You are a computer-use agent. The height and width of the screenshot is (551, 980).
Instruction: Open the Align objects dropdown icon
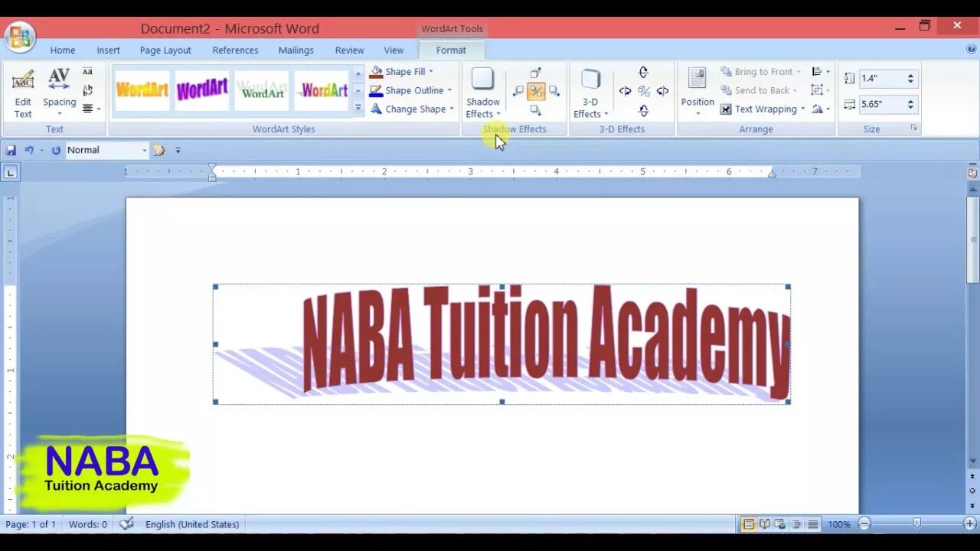pos(821,72)
